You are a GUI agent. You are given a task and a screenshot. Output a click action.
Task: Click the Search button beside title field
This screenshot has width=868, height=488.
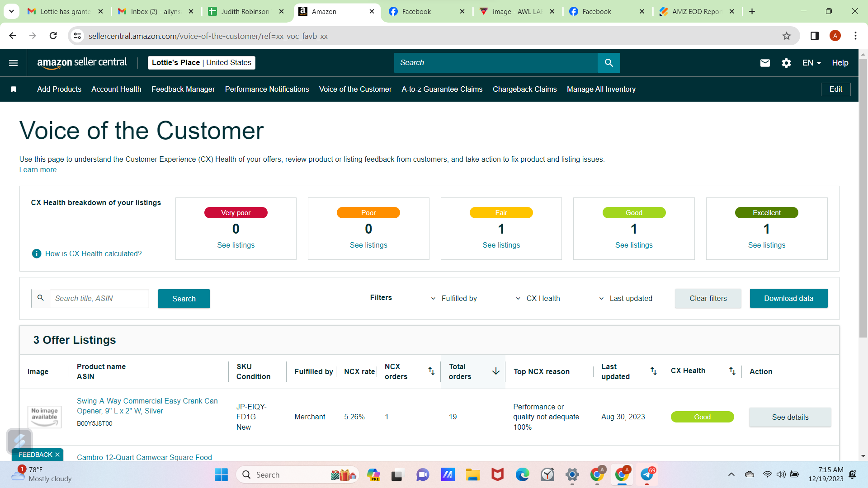tap(184, 299)
